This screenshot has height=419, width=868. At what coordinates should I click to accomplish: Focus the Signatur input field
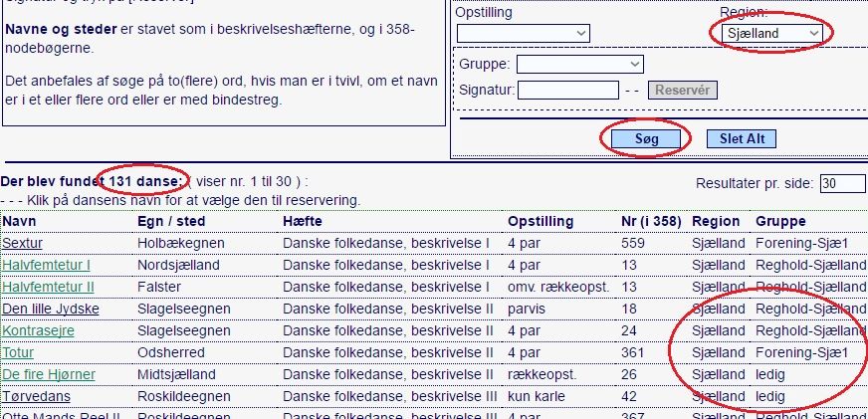point(568,90)
